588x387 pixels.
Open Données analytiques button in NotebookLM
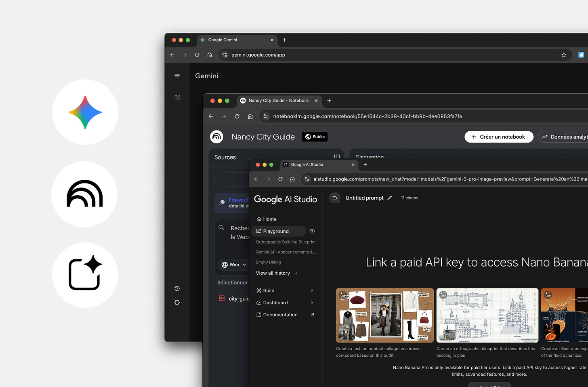coord(563,137)
